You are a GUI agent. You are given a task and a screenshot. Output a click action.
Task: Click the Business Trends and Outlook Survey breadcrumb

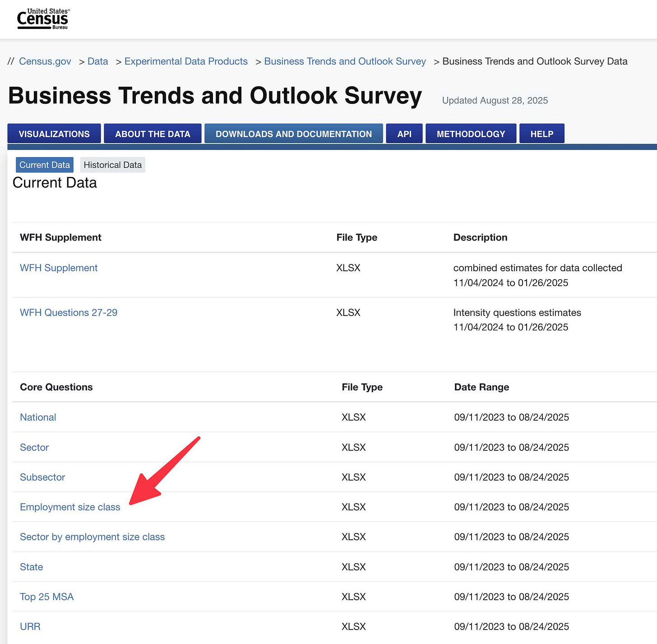pos(345,61)
